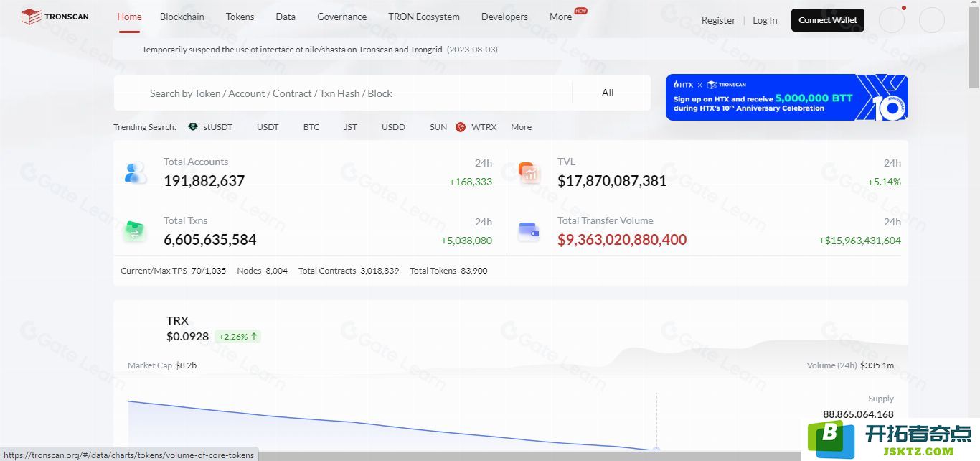Select BTC trending search

coord(311,127)
